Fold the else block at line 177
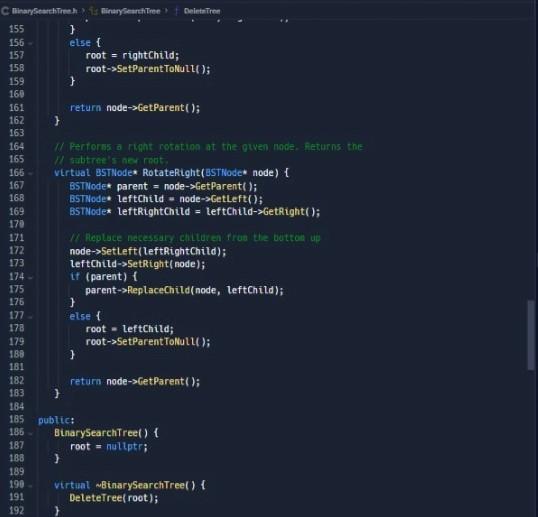Image resolution: width=538 pixels, height=517 pixels. [31, 317]
